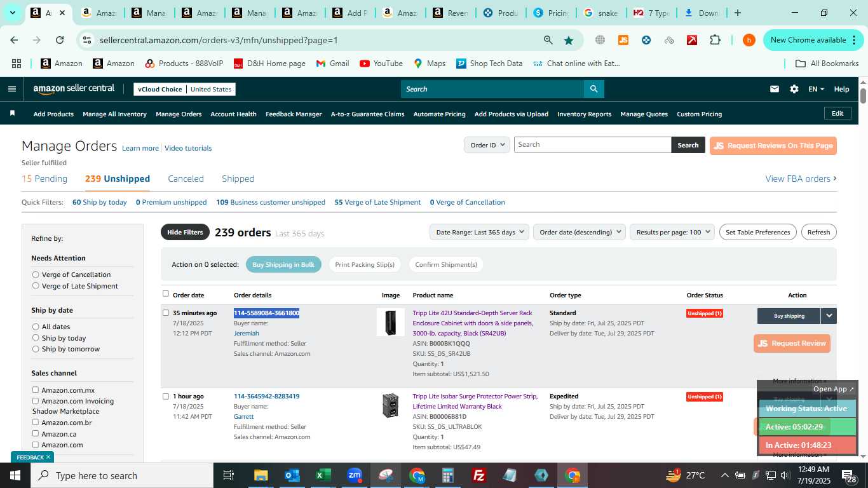Check the Amazon.ca sales channel box
The height and width of the screenshot is (488, 868).
(36, 433)
